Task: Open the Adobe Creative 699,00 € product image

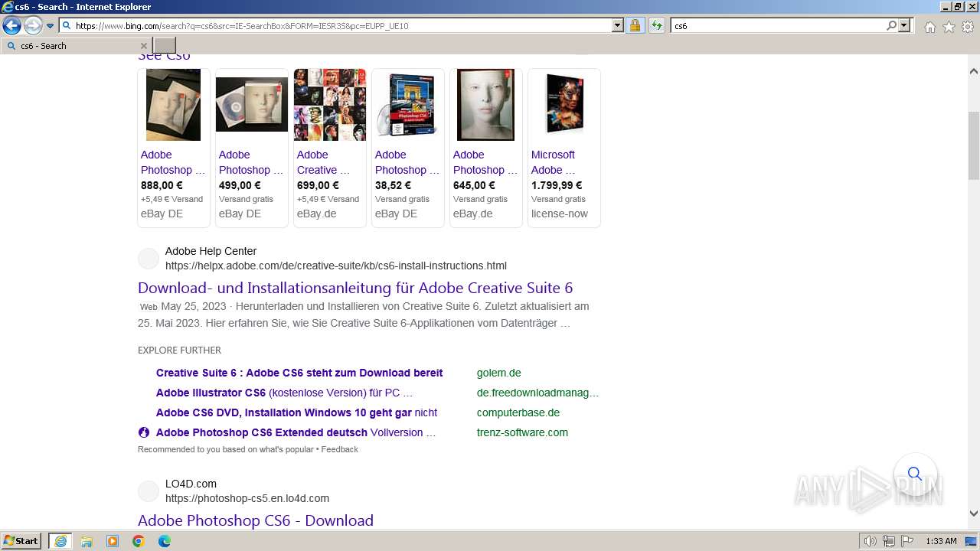Action: [x=330, y=105]
